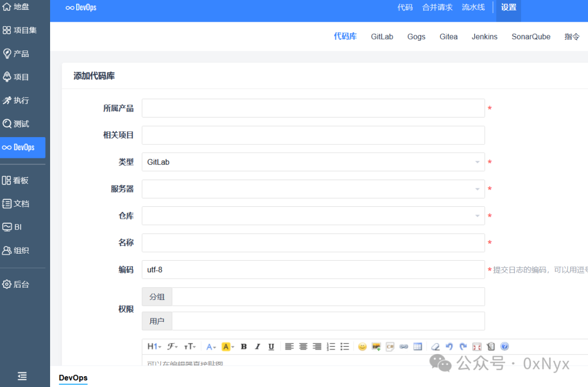The width and height of the screenshot is (588, 387).
Task: Expand the 仓库 dropdown list
Action: (313, 216)
